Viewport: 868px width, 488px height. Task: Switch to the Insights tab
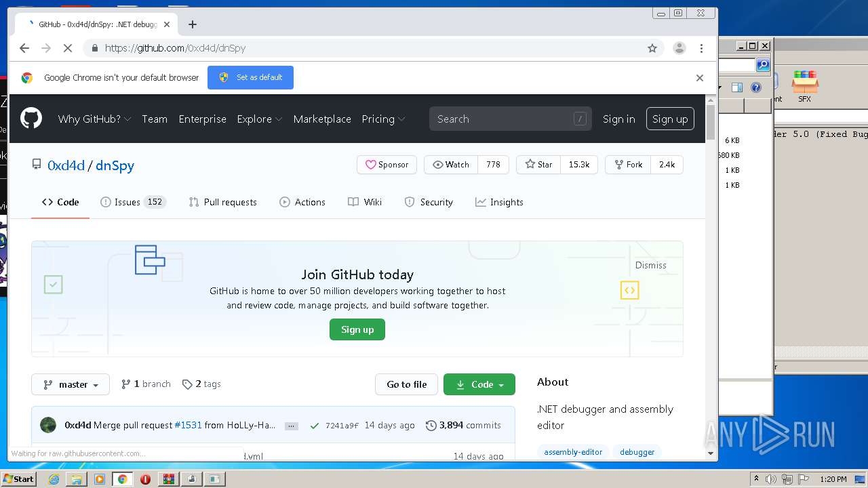click(x=499, y=202)
